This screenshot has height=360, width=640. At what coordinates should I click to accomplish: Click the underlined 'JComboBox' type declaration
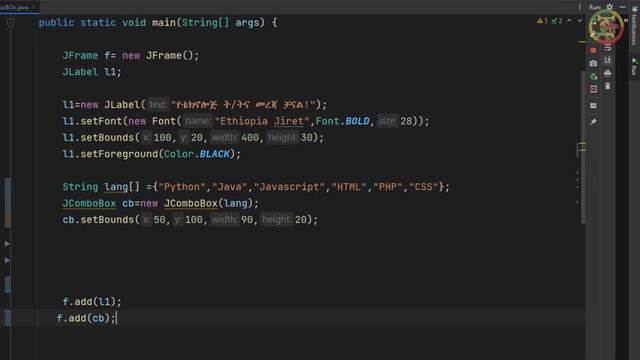point(89,203)
